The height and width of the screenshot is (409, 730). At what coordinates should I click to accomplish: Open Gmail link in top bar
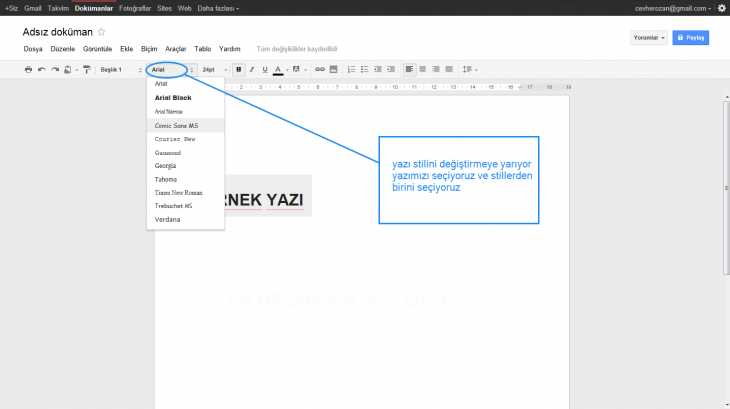[34, 7]
